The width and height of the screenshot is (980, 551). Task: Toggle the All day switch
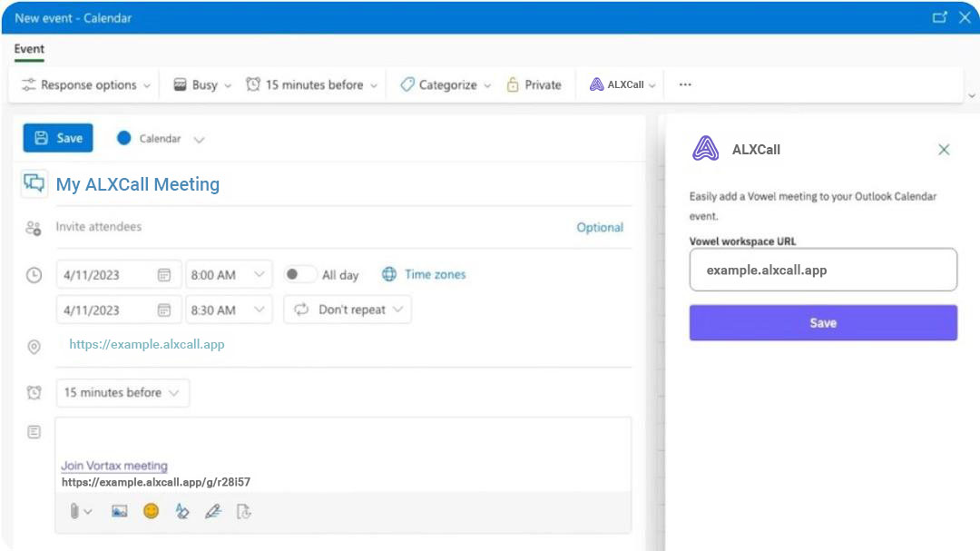click(x=299, y=274)
